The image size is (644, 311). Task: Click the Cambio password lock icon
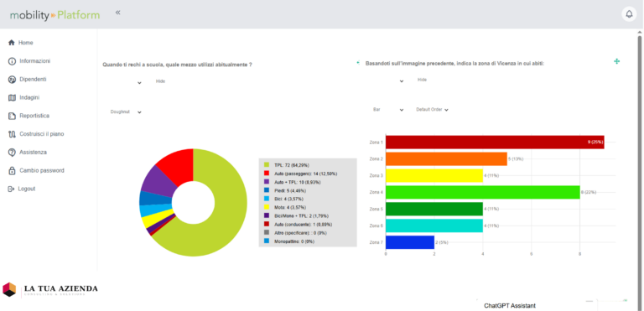click(x=12, y=170)
